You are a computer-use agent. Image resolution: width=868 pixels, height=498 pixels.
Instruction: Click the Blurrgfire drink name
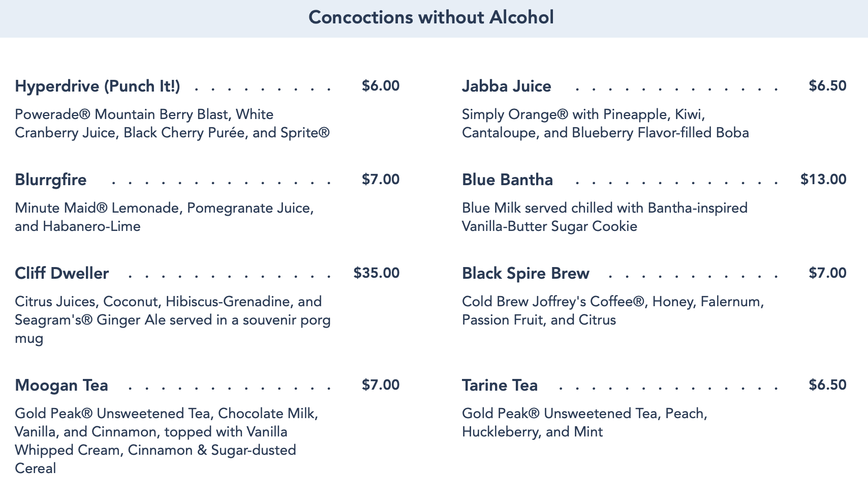click(51, 180)
